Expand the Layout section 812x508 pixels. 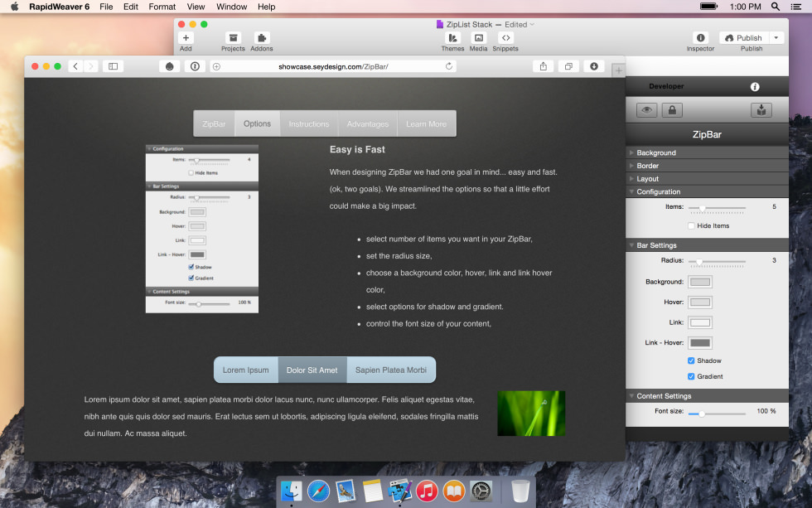pos(707,179)
